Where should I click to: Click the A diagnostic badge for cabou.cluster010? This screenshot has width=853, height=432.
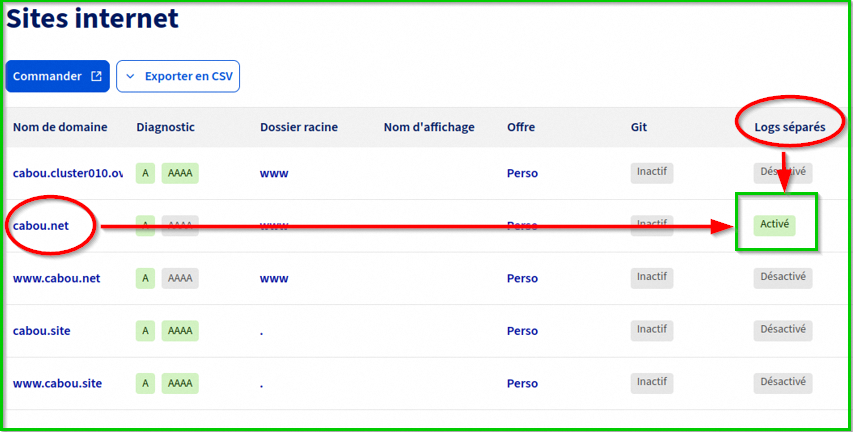click(x=146, y=173)
